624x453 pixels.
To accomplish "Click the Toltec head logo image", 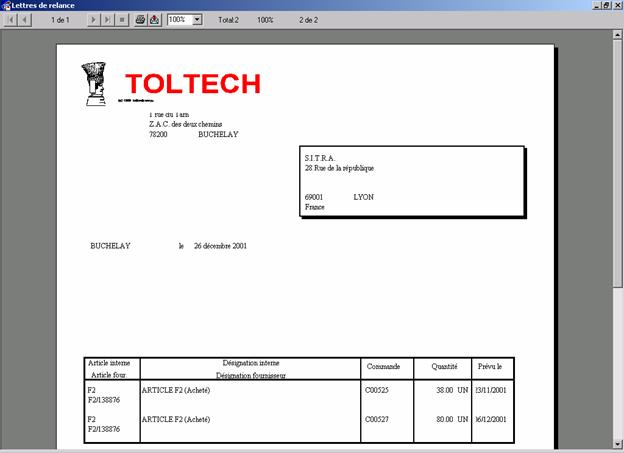I will [94, 84].
